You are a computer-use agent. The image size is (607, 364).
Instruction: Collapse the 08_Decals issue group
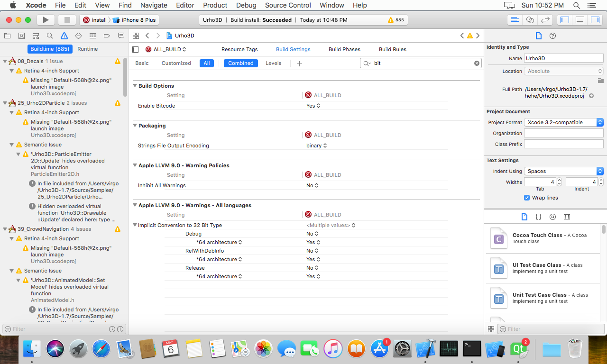coord(5,61)
